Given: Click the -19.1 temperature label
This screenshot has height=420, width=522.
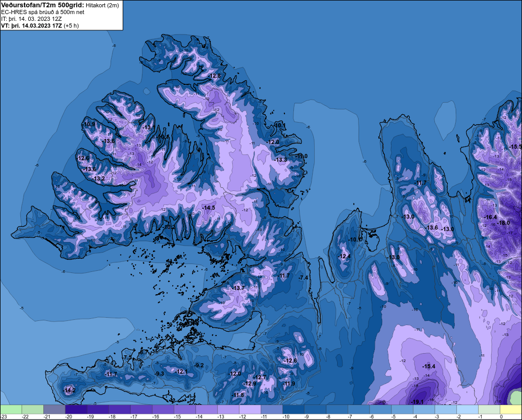Looking at the screenshot, I should point(417,402).
